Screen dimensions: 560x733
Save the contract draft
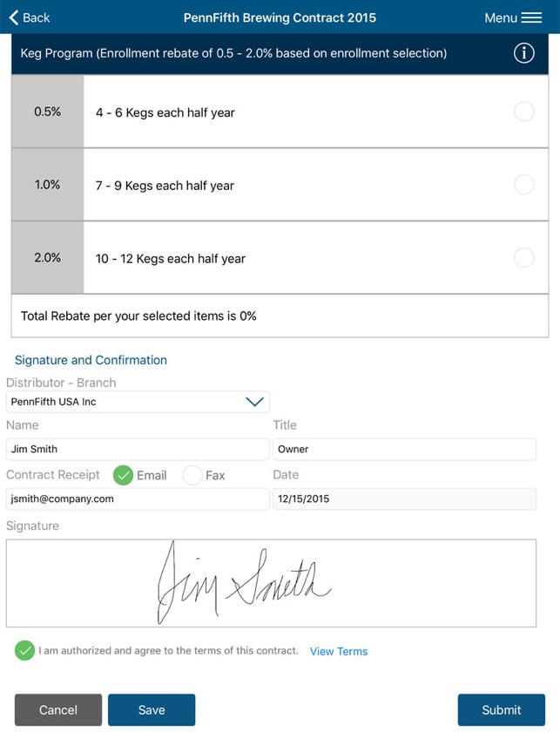pos(152,709)
